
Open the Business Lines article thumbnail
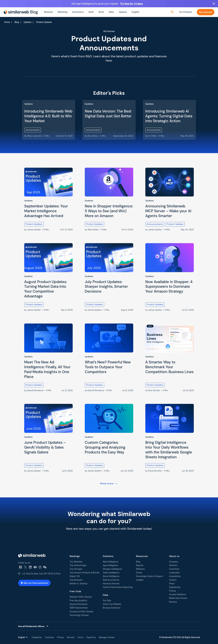170,338
